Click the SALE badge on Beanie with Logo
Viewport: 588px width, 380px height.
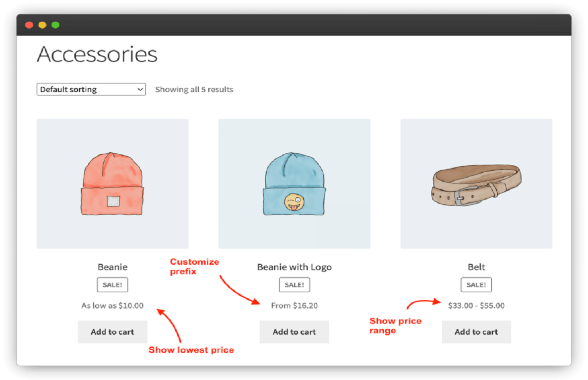click(294, 285)
